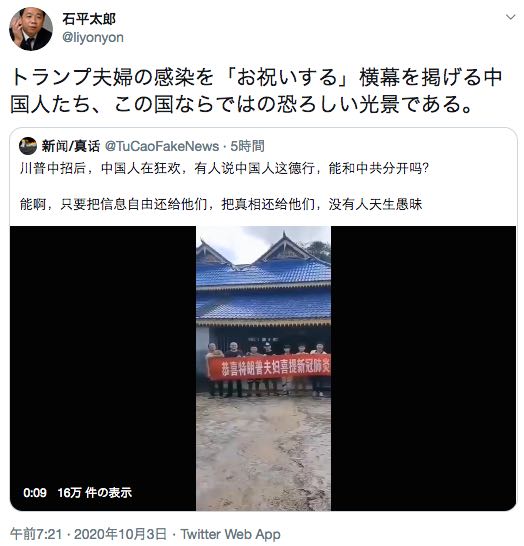
Task: Click the main Japanese tweet text
Action: click(x=256, y=91)
